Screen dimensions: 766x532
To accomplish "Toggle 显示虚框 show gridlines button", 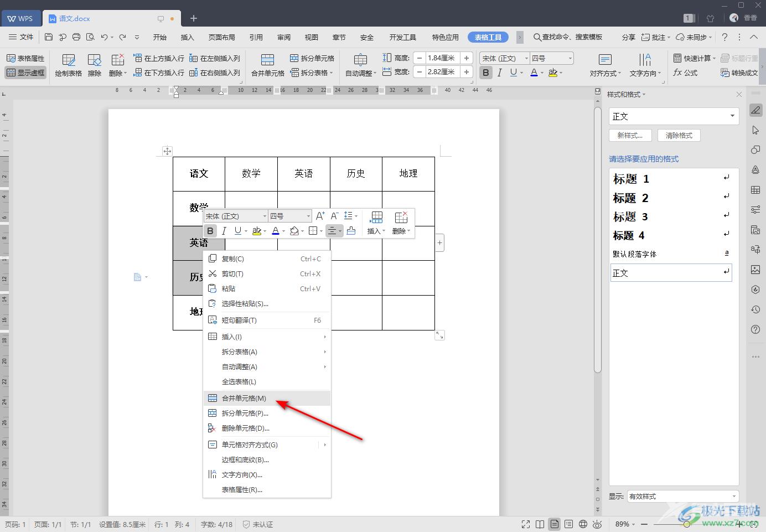I will (x=25, y=73).
